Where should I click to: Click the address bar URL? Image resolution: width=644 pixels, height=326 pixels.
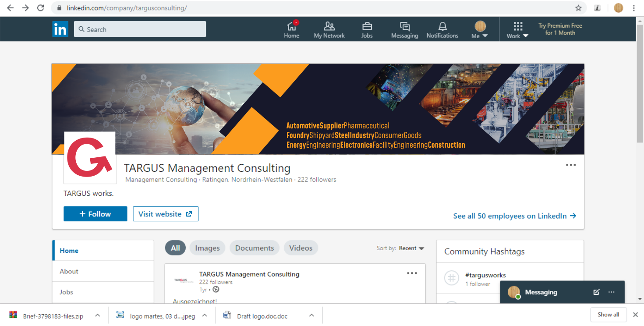point(127,8)
